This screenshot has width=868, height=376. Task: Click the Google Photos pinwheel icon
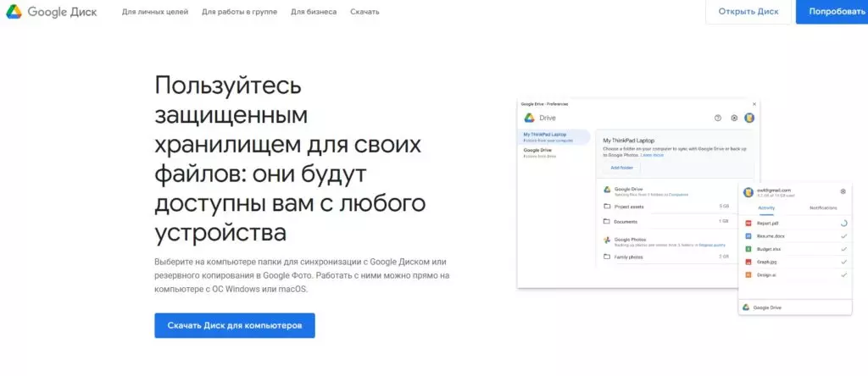click(x=607, y=240)
